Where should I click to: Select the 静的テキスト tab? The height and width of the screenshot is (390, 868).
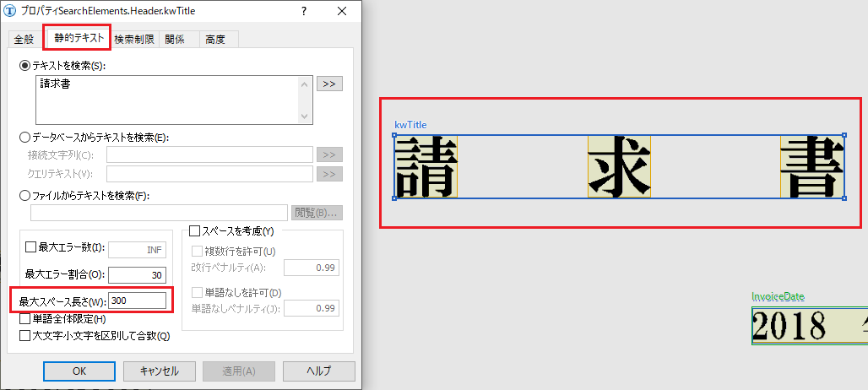79,38
